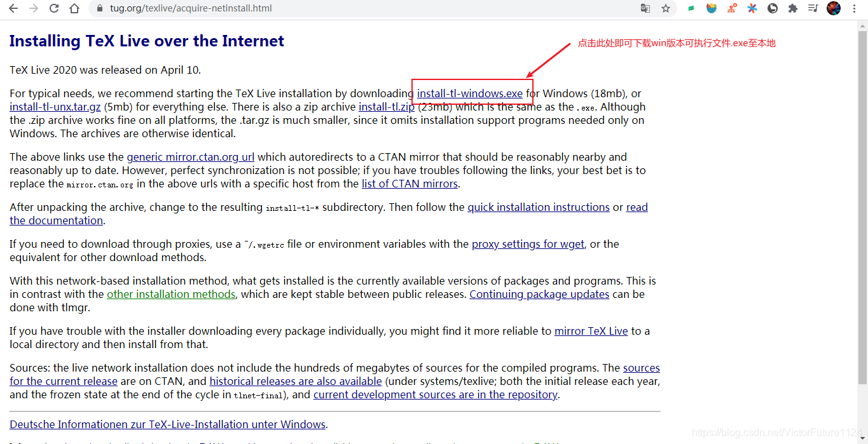Translate this page icon
868x444 pixels.
pos(645,8)
